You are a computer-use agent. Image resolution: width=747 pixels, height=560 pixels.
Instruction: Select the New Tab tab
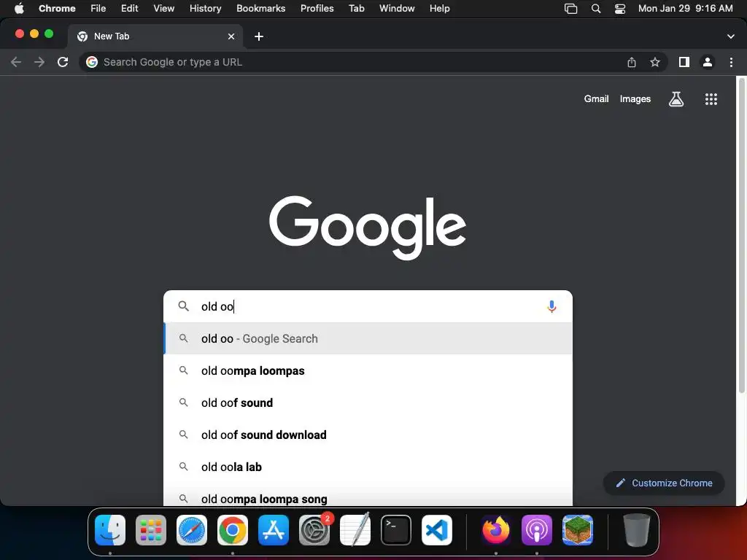tap(155, 36)
